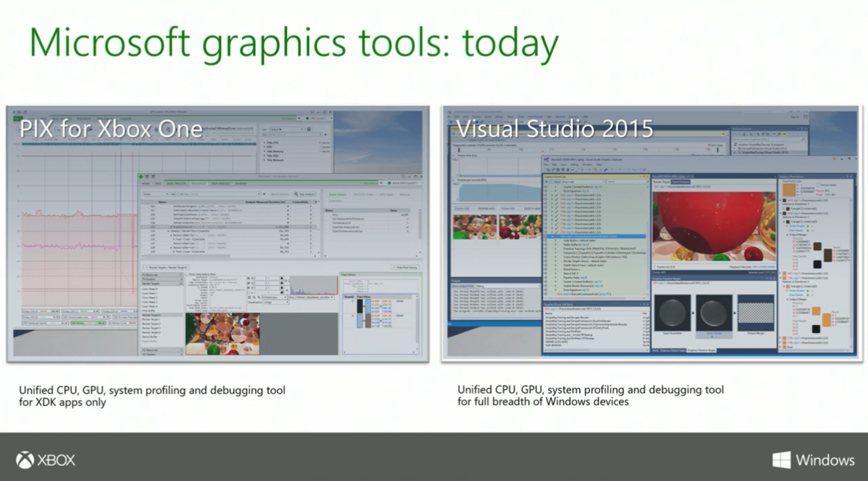Switch to BASIC ANALYSIS tab in PIX
This screenshot has height=481, width=868.
point(177,183)
